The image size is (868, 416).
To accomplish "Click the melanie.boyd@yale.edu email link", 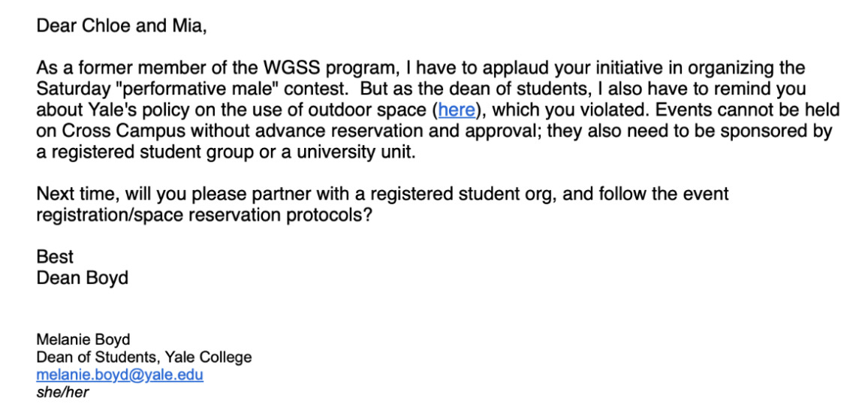I will (119, 375).
